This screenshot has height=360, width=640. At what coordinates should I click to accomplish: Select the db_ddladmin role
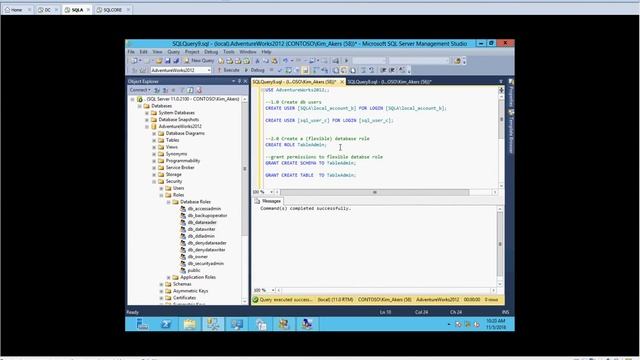point(201,236)
